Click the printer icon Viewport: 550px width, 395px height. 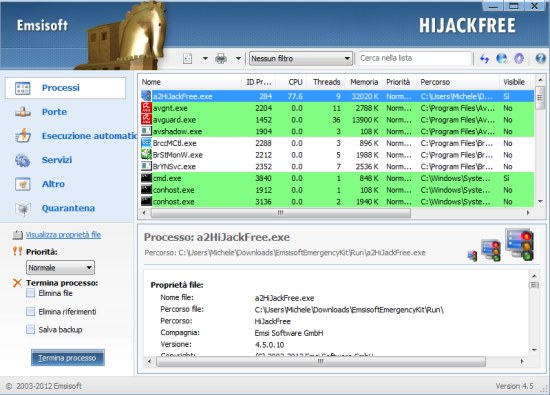point(221,59)
